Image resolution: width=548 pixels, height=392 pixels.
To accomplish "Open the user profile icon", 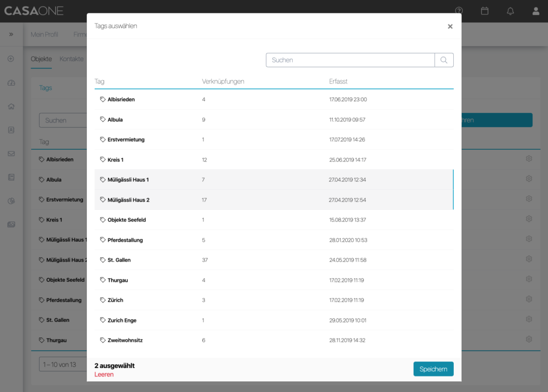I will coord(536,11).
